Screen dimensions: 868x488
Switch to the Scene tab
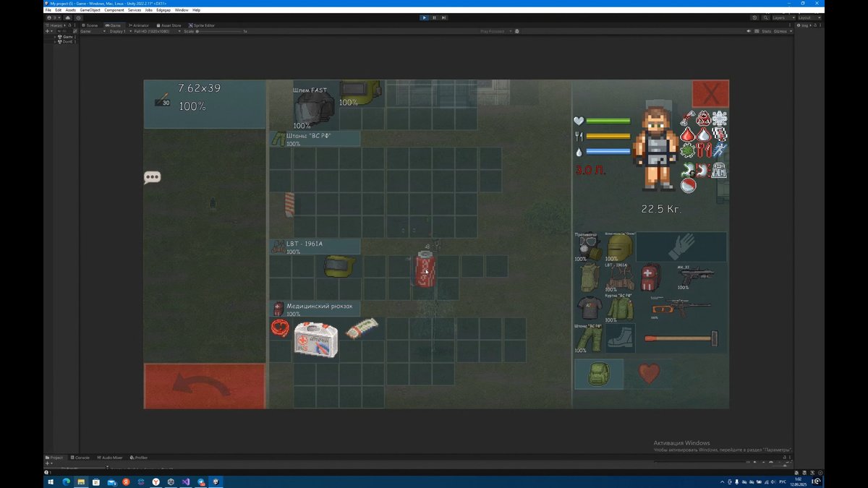(x=90, y=25)
